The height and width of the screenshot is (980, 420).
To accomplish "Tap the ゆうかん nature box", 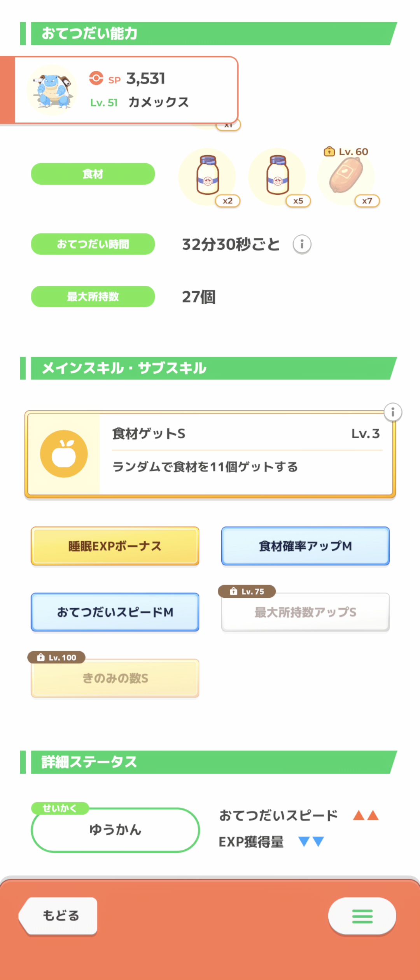I will [x=115, y=830].
